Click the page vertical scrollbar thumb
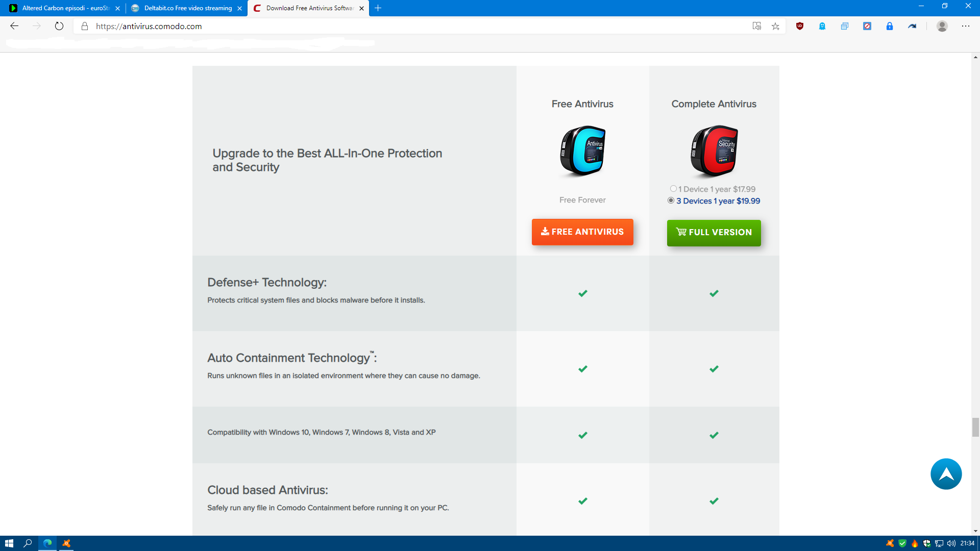Screen dimensions: 980x551 click(975, 427)
